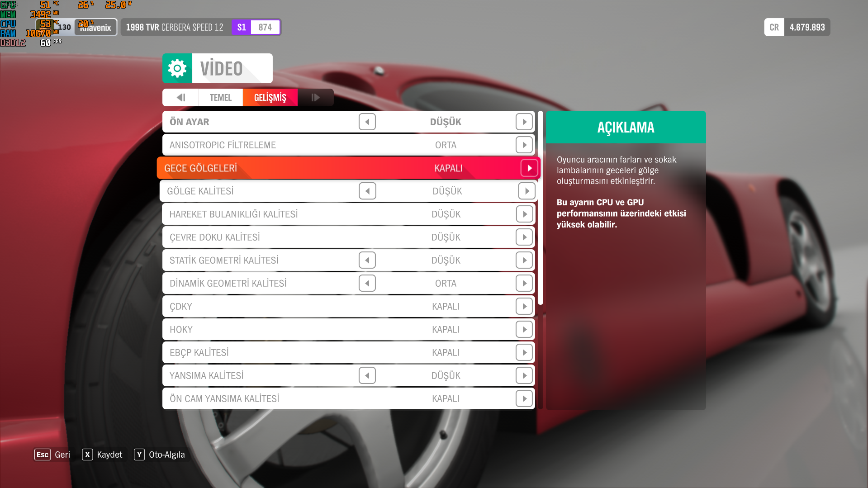The height and width of the screenshot is (488, 868).
Task: Click the 874 performance index value
Action: tap(265, 27)
